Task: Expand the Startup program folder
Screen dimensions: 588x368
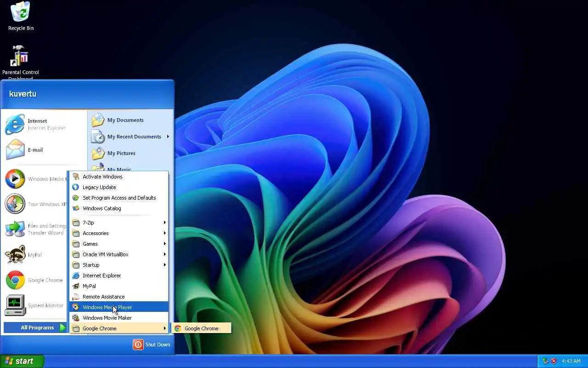Action: click(x=119, y=265)
